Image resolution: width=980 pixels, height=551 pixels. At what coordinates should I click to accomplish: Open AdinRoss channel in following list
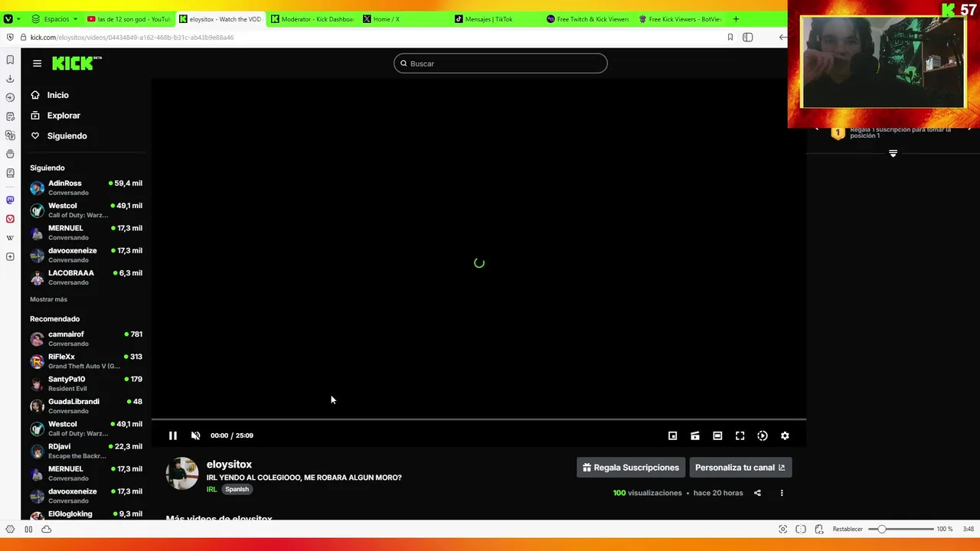(86, 187)
